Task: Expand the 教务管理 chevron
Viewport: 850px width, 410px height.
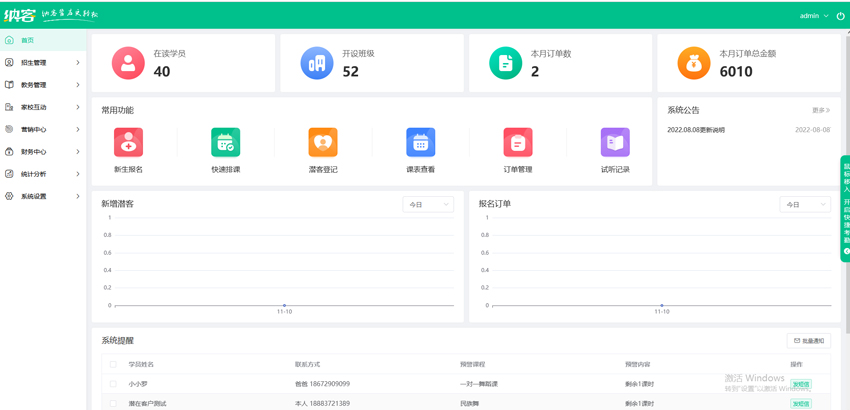Action: (x=78, y=85)
